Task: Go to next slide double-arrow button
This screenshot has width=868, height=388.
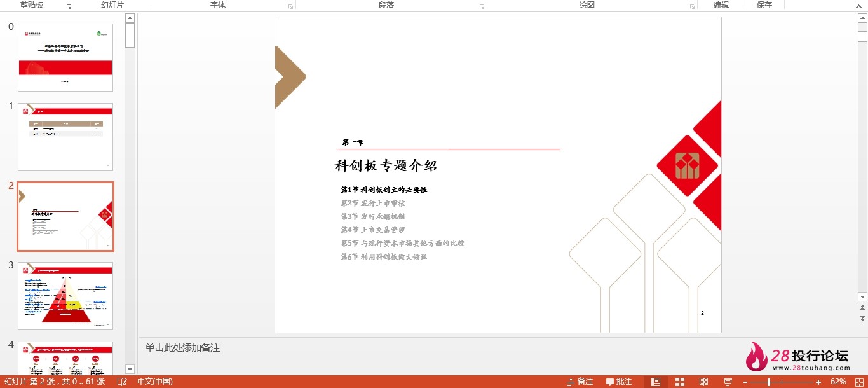Action: 862,318
